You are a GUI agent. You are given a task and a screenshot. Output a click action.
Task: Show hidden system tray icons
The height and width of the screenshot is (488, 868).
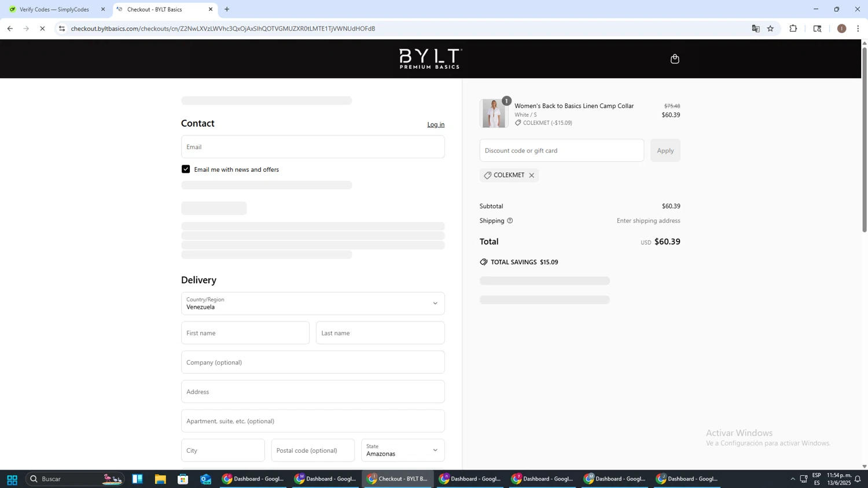coord(792,479)
